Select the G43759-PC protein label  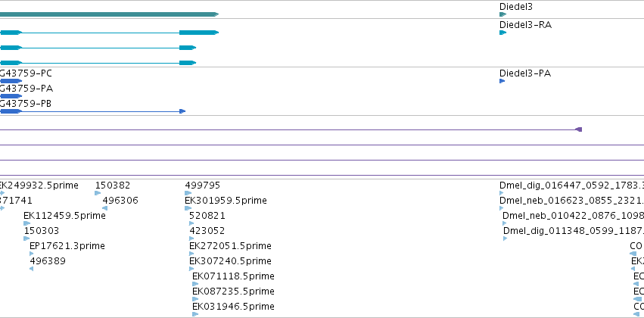(26, 73)
